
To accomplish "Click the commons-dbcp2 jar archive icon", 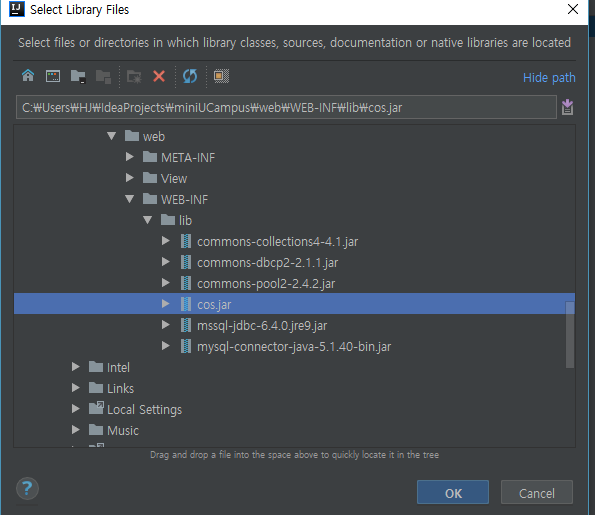I will point(186,262).
